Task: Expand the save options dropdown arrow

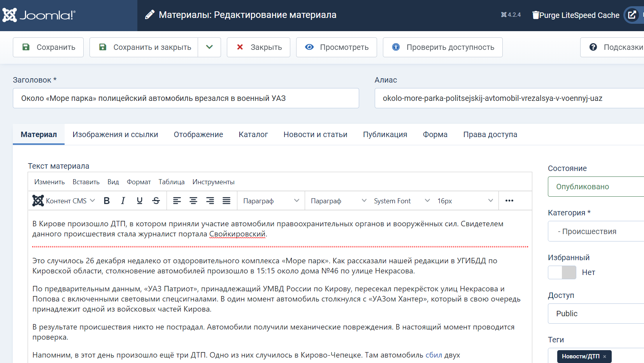Action: [x=209, y=47]
